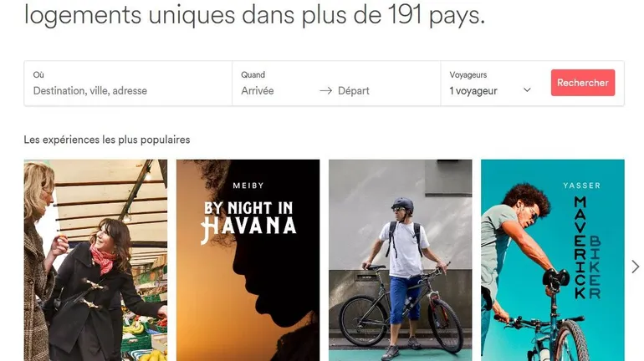The image size is (644, 361).
Task: Click the Les expériences les plus populaires heading
Action: pos(107,140)
